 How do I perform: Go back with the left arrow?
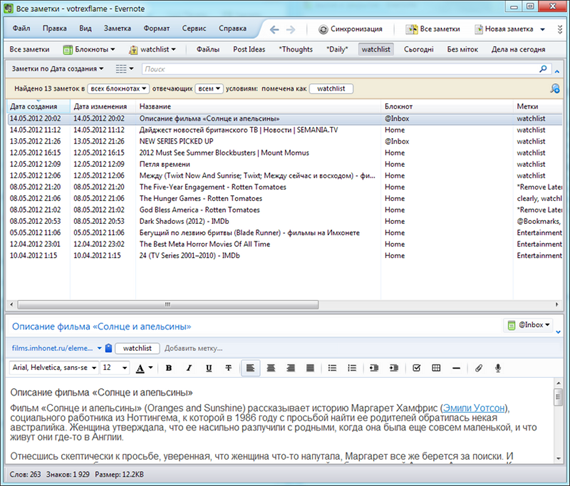(x=274, y=29)
